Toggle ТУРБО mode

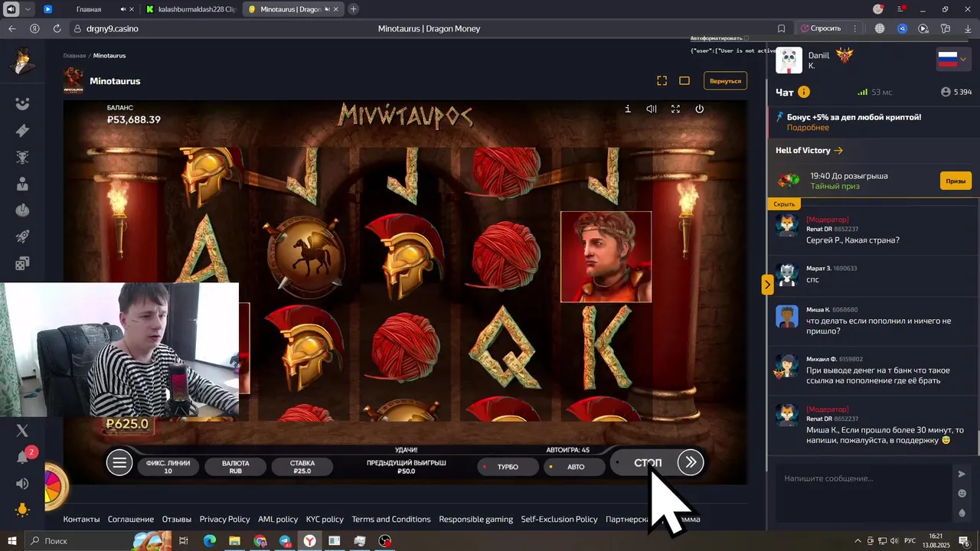click(x=506, y=466)
